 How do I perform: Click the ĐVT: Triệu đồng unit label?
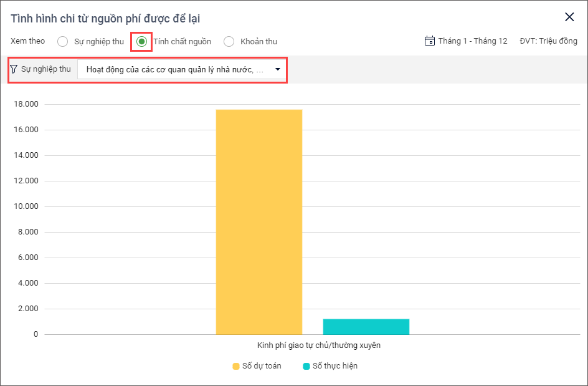click(x=548, y=41)
